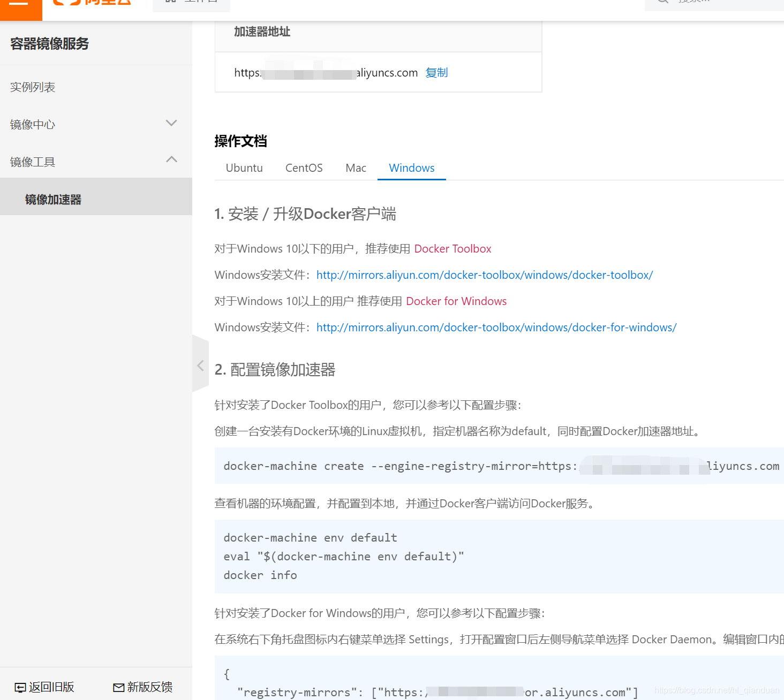Click the "registry-mirrors" JSON line

(438, 693)
